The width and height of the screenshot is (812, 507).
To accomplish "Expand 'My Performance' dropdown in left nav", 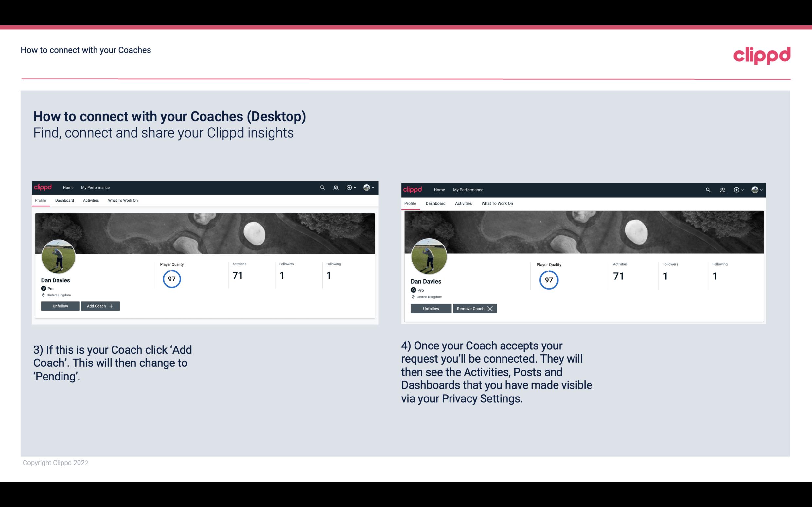I will [x=95, y=188].
